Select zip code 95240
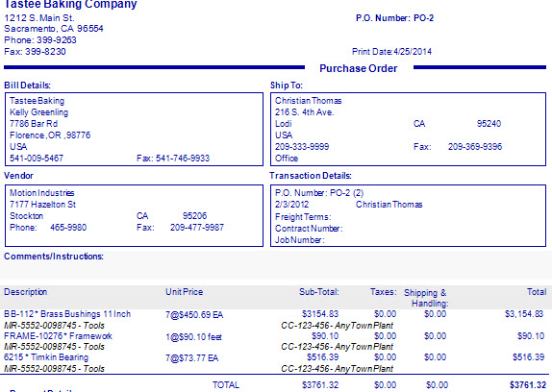This screenshot has width=552, height=392. [x=489, y=124]
